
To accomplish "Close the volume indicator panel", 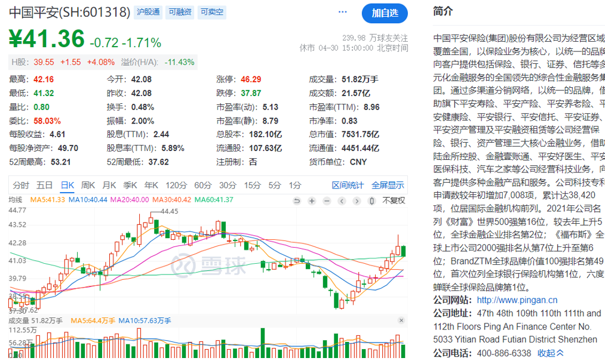I will pyautogui.click(x=401, y=320).
